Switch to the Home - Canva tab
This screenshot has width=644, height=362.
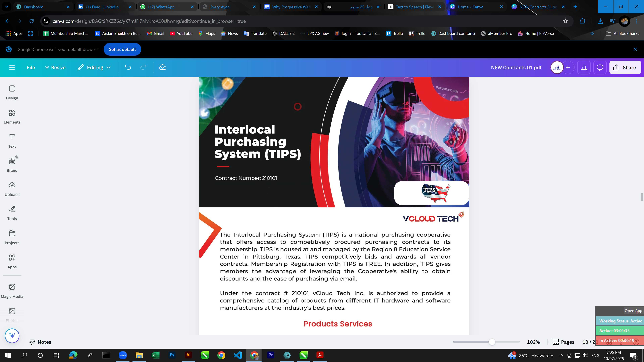(476, 7)
